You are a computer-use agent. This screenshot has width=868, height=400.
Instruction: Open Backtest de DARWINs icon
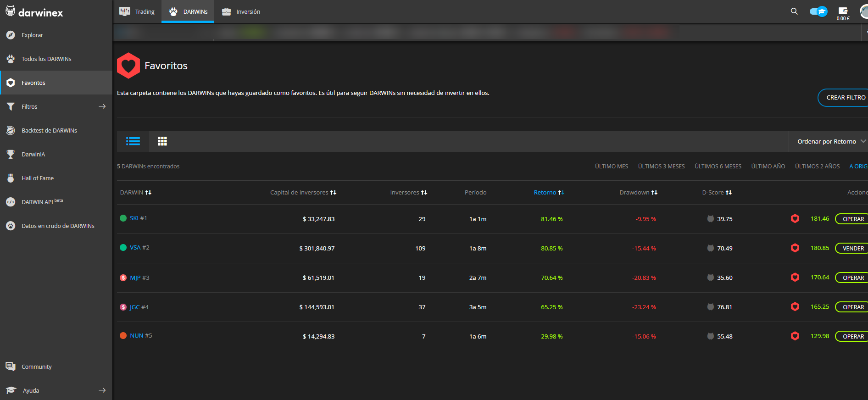point(11,130)
